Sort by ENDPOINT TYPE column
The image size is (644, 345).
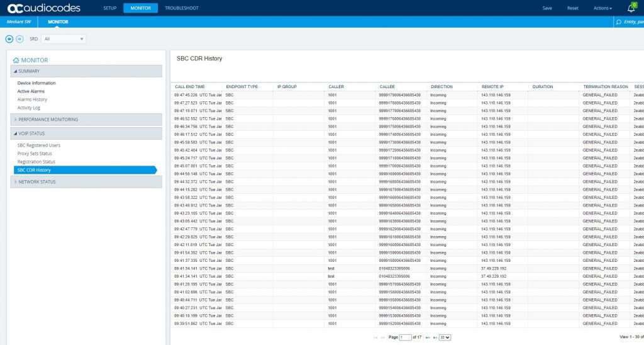(242, 87)
